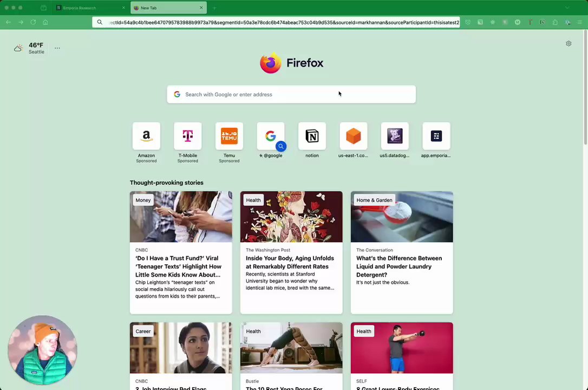Open the Amazon sponsored shortcut
The image size is (588, 390).
146,142
